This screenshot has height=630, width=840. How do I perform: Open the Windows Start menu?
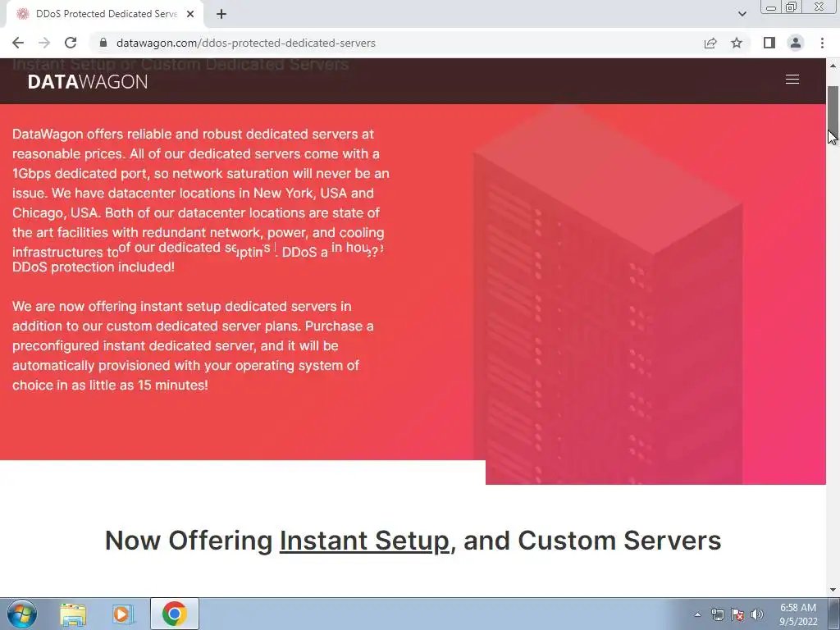pos(22,614)
